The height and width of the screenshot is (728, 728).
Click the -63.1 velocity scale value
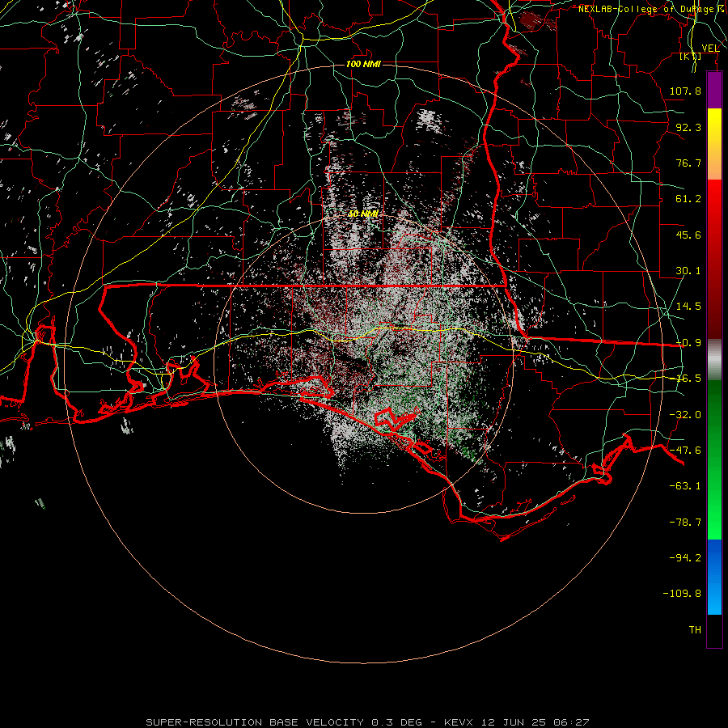point(685,486)
